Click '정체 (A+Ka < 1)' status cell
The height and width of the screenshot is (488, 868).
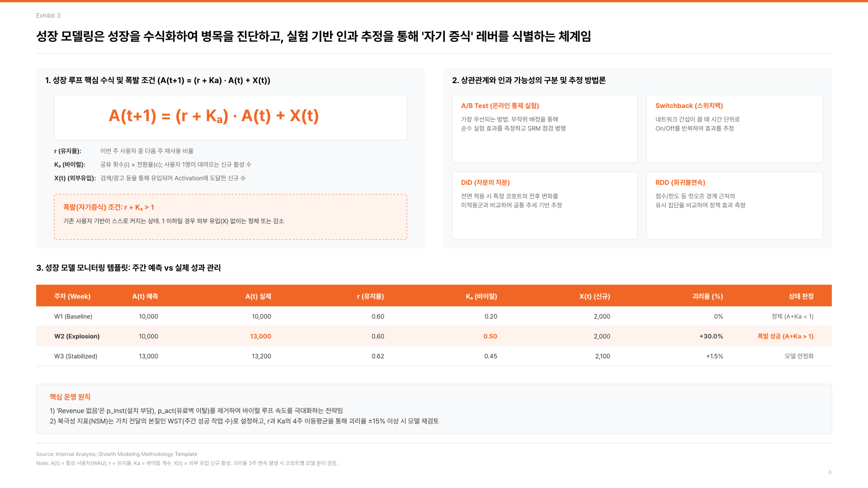[x=793, y=316]
